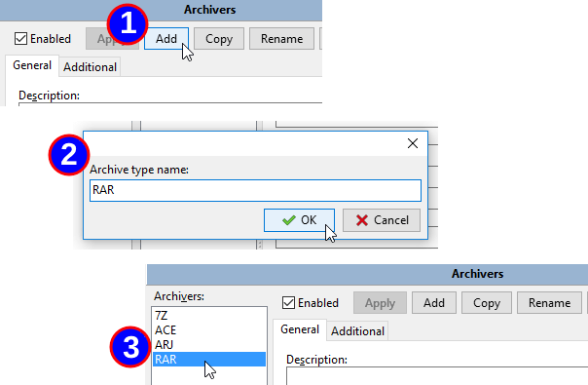Toggle Enabled checkbox in top Archivers panel
This screenshot has width=588, height=385.
43,39
